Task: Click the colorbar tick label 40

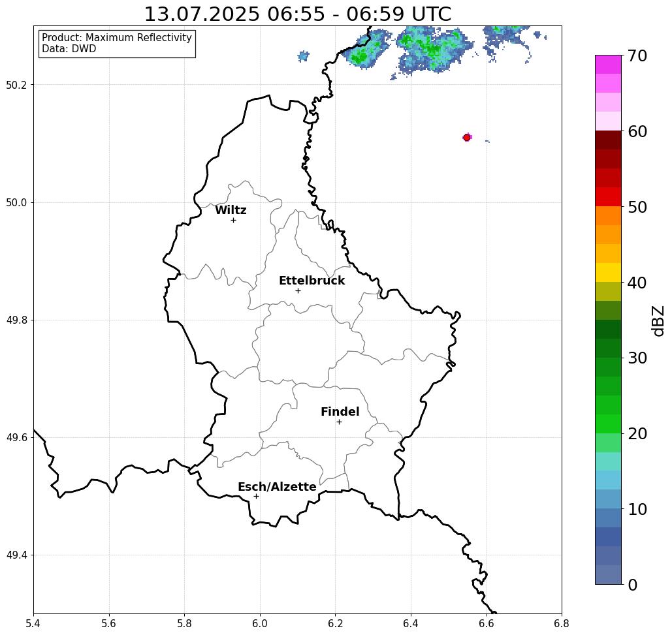Action: pyautogui.click(x=637, y=283)
